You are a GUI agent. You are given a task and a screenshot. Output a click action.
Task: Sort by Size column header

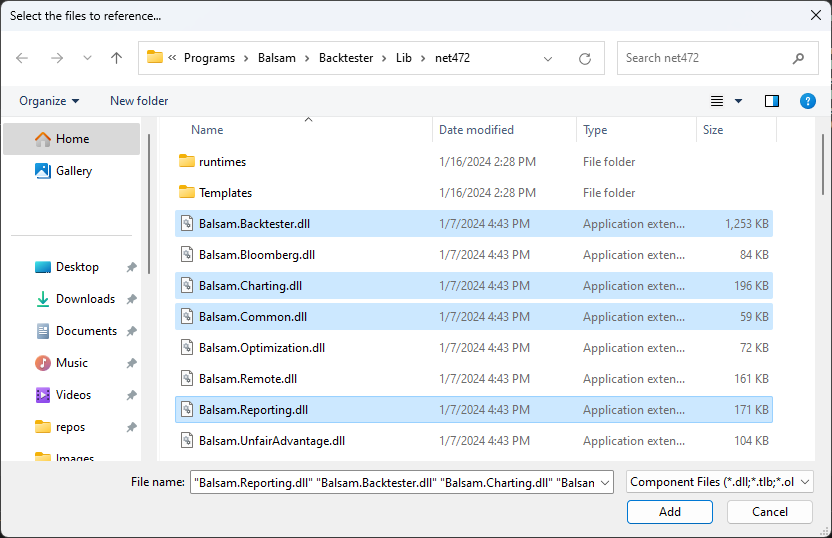736,129
